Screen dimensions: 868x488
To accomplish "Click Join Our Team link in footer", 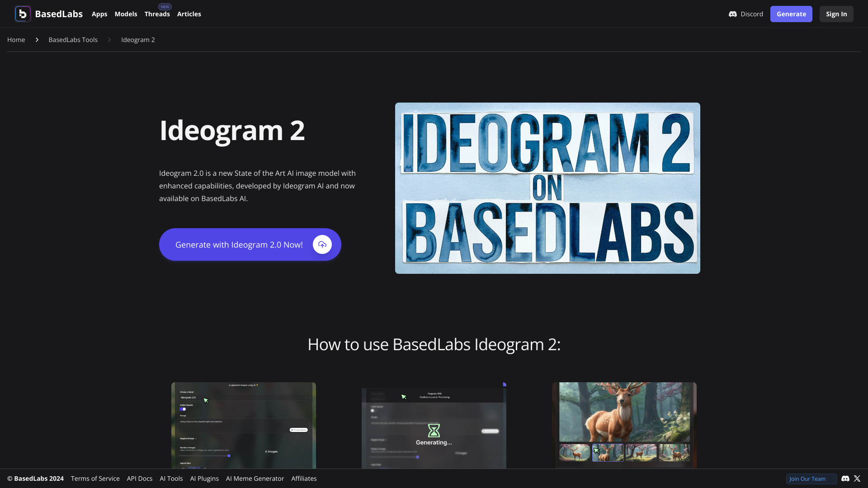I will (x=807, y=479).
